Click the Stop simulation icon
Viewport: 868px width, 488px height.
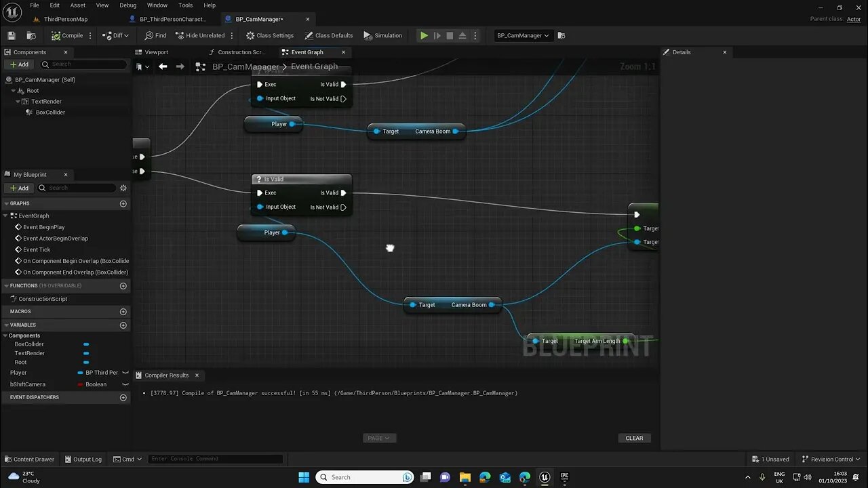point(450,35)
